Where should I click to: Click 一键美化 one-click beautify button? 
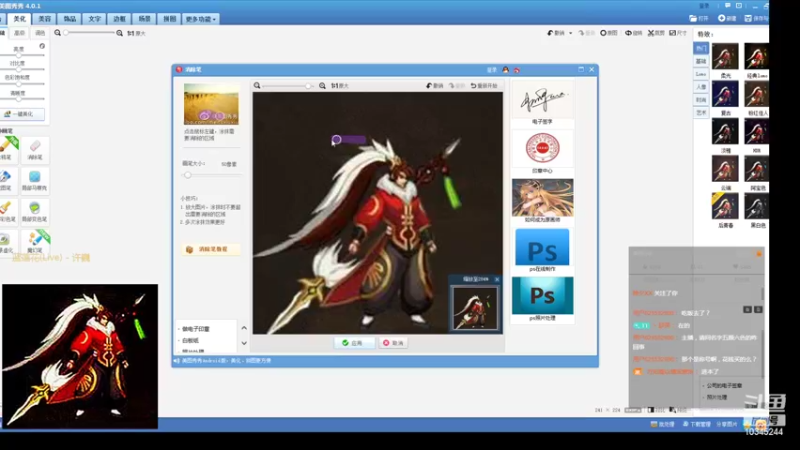[x=22, y=114]
